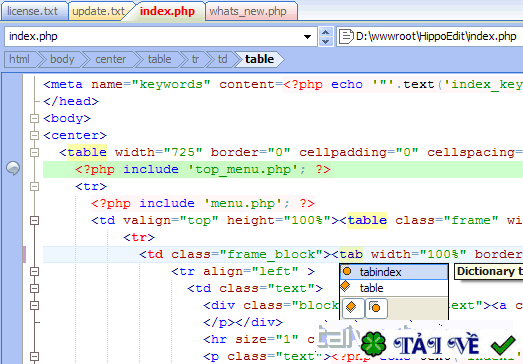Select the bold table breadcrumb item
The height and width of the screenshot is (364, 523).
(x=259, y=59)
